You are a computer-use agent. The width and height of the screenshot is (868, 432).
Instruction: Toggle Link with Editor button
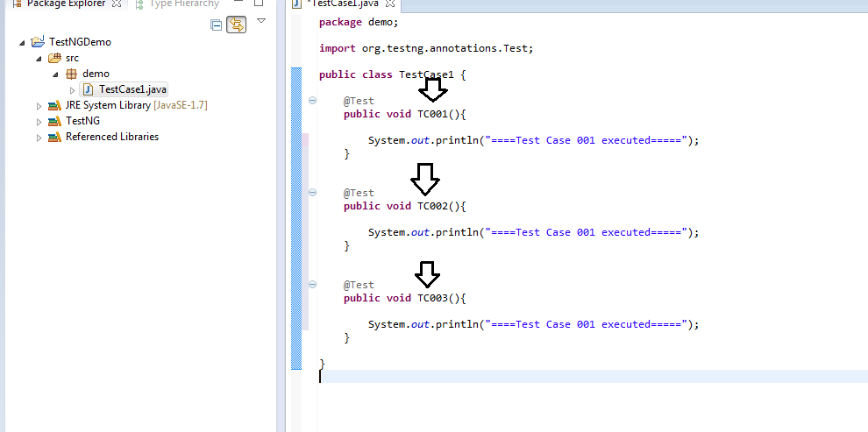coord(237,25)
